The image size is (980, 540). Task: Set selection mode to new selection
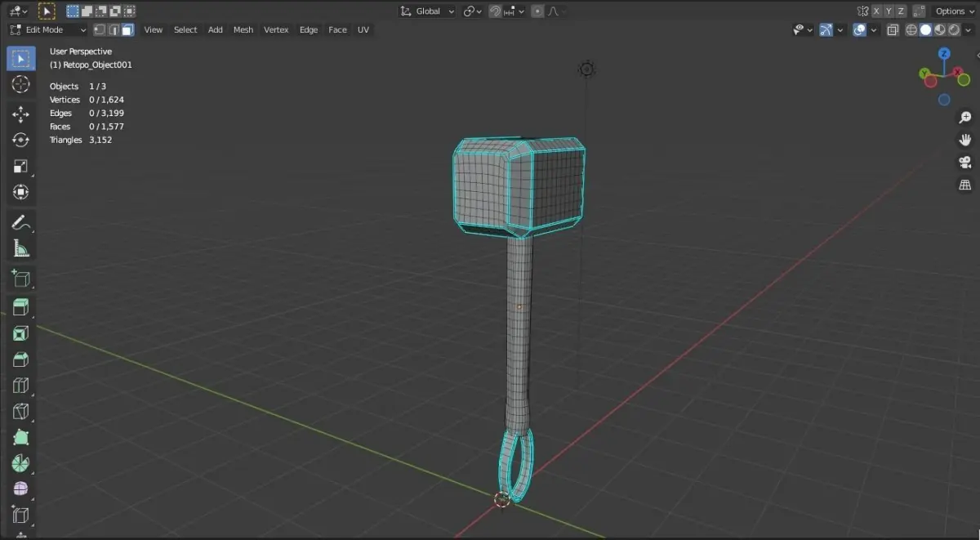pyautogui.click(x=73, y=11)
